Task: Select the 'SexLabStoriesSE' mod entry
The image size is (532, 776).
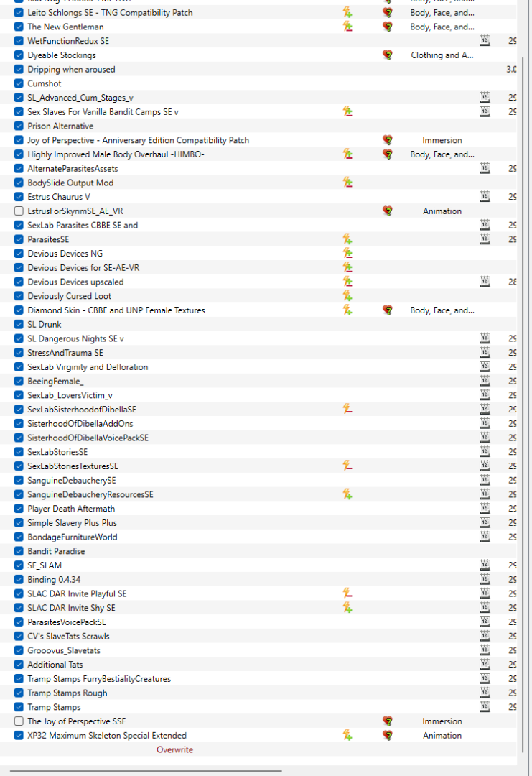Action: (x=57, y=452)
